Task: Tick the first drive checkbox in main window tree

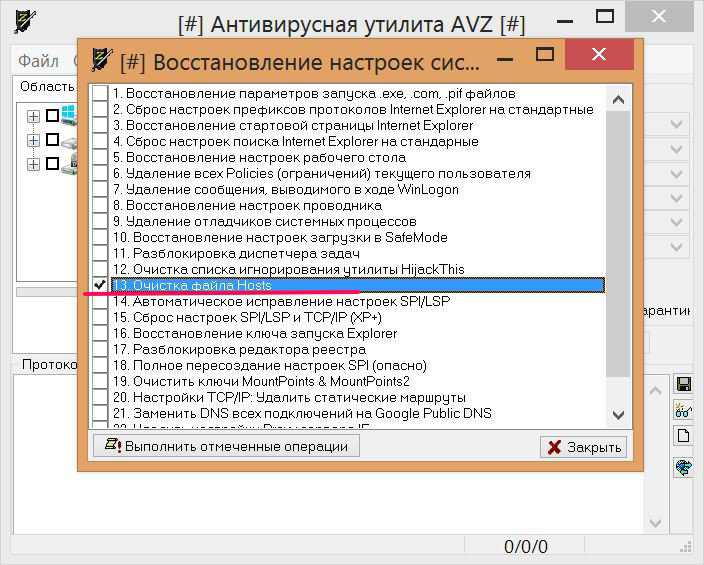Action: pyautogui.click(x=53, y=116)
